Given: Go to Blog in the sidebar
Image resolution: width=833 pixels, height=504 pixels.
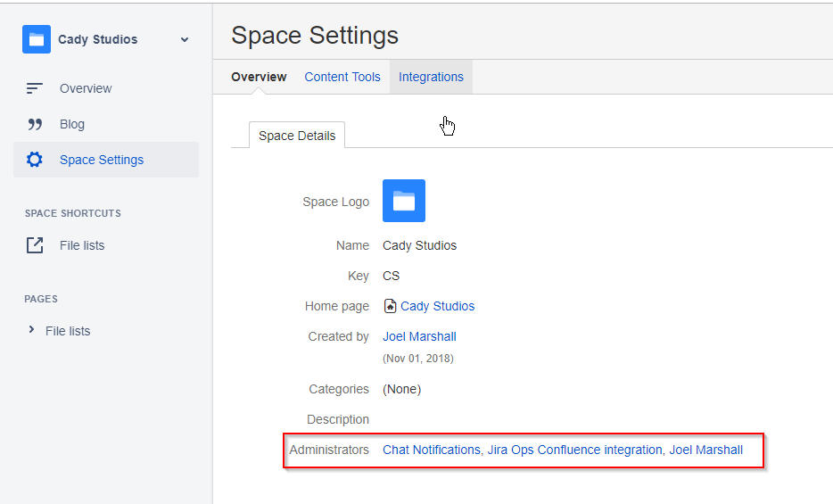Looking at the screenshot, I should 71,124.
